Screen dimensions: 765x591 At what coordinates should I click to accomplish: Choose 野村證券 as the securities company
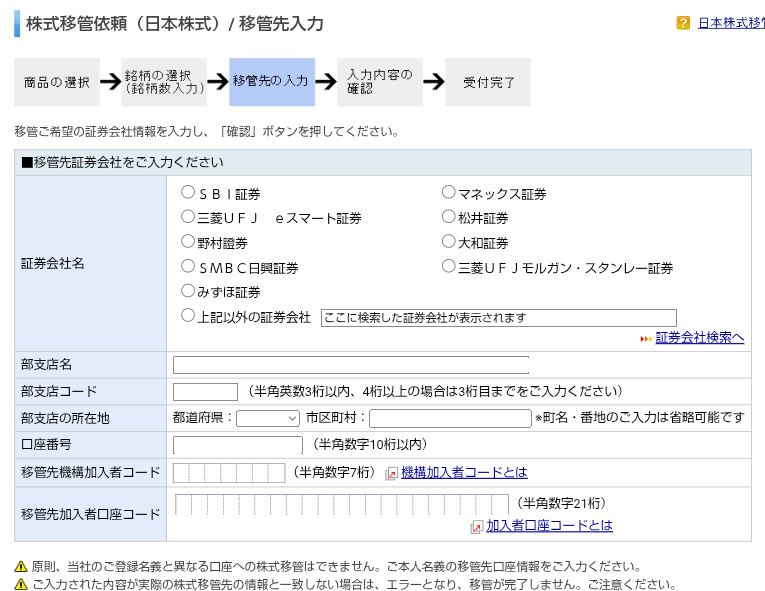(x=188, y=241)
